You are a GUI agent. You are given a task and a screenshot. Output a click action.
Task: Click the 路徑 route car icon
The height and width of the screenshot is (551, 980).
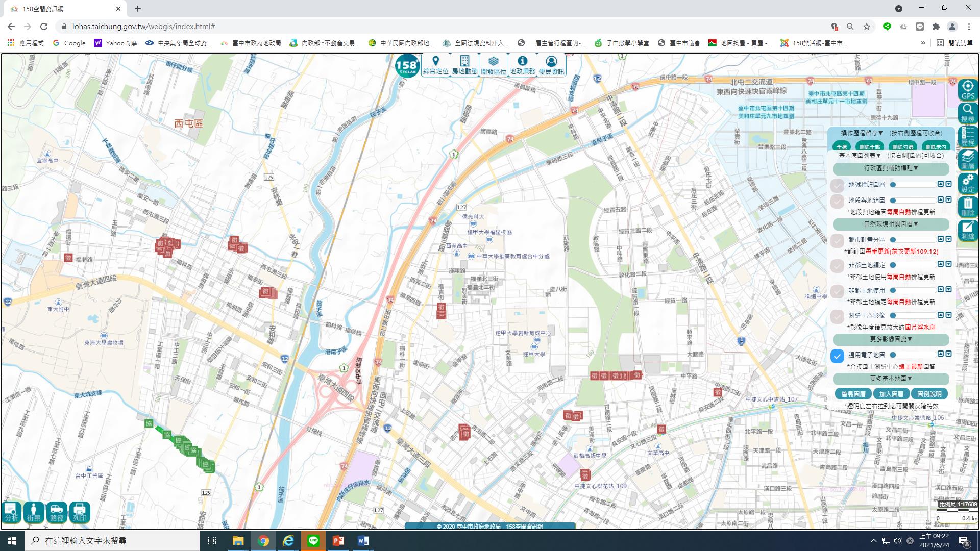tap(57, 512)
